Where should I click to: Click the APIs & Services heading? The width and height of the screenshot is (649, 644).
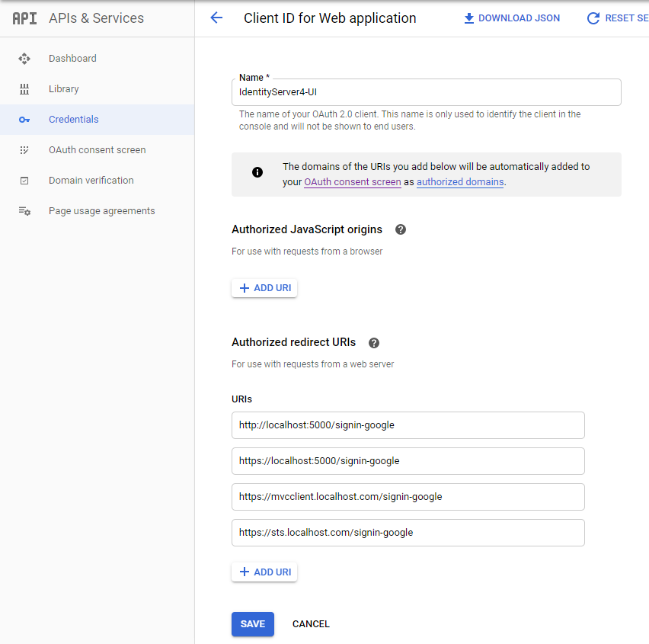pyautogui.click(x=97, y=18)
